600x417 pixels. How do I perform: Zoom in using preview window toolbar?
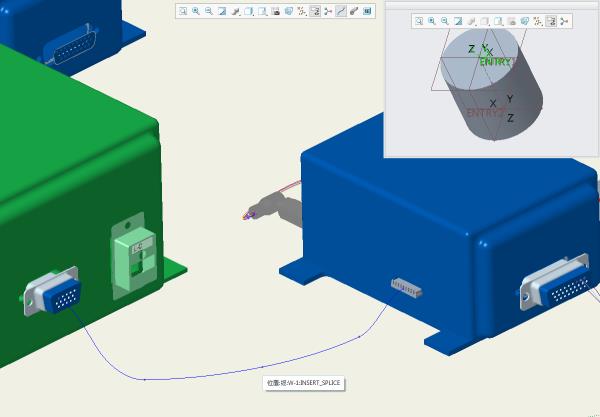[x=432, y=21]
